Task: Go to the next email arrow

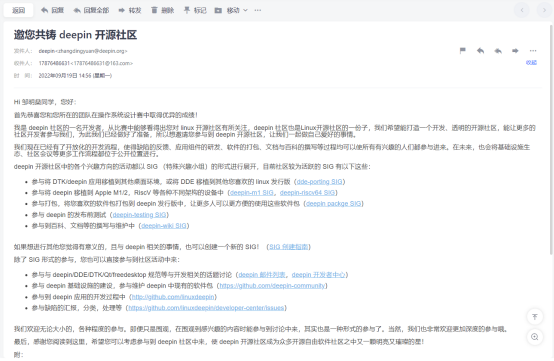Action: (544, 10)
